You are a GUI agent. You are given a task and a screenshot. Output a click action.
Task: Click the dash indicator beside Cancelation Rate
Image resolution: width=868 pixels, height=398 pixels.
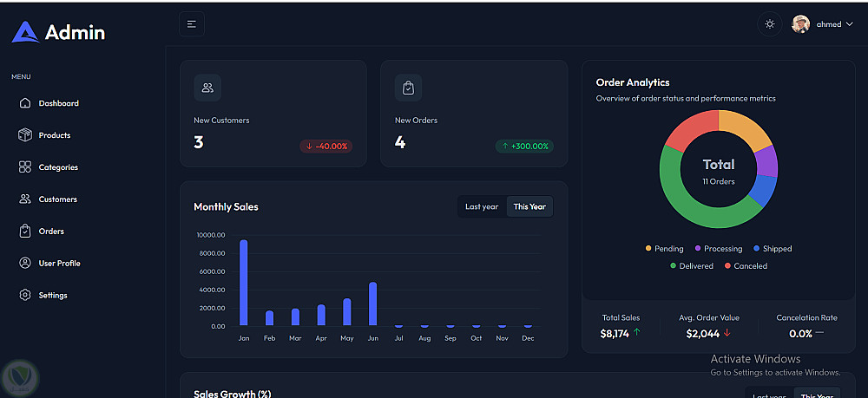(819, 333)
